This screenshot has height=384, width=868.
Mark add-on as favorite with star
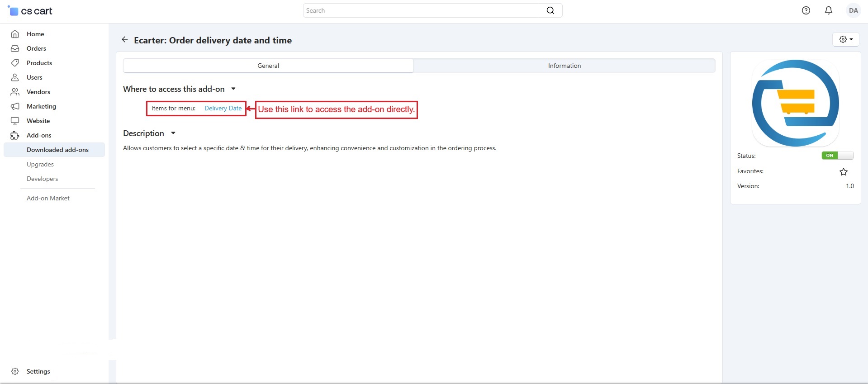(843, 172)
